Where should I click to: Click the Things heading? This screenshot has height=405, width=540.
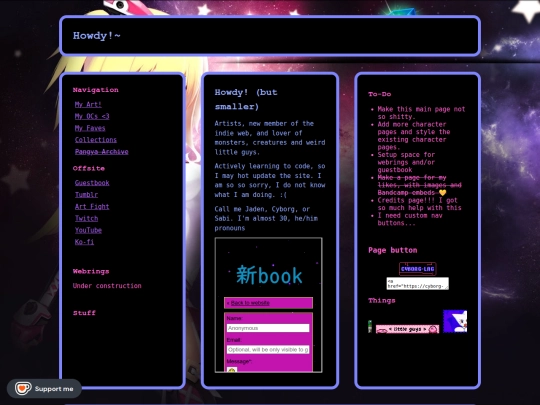coord(382,301)
